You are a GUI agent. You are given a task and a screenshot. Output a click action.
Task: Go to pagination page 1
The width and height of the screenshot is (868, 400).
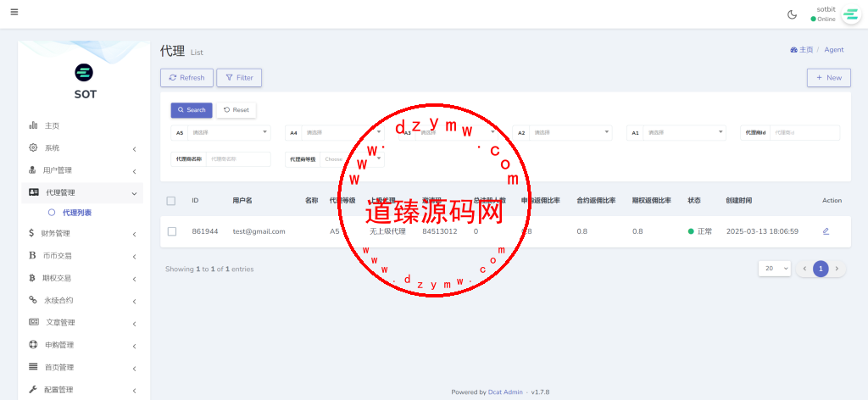pos(821,269)
